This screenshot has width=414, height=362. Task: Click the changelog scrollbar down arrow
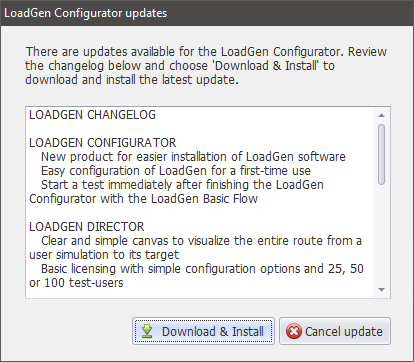382,290
